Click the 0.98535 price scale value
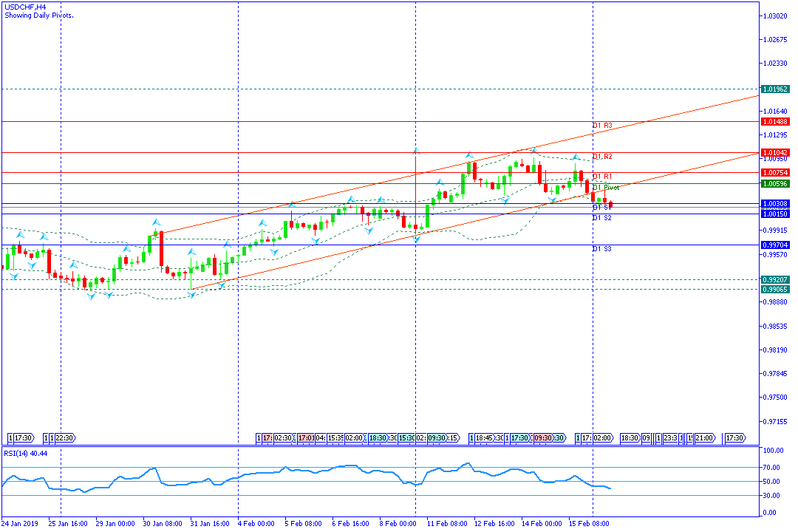 tap(776, 327)
